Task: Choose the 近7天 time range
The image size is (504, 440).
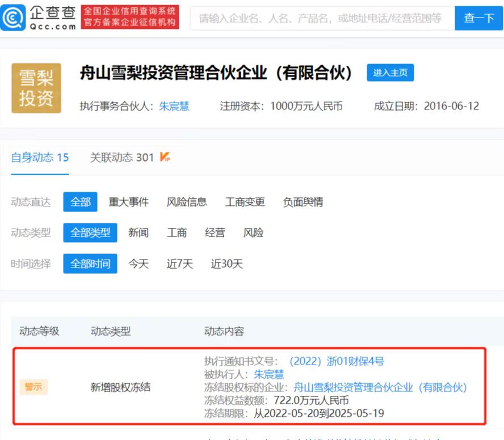Action: [180, 264]
